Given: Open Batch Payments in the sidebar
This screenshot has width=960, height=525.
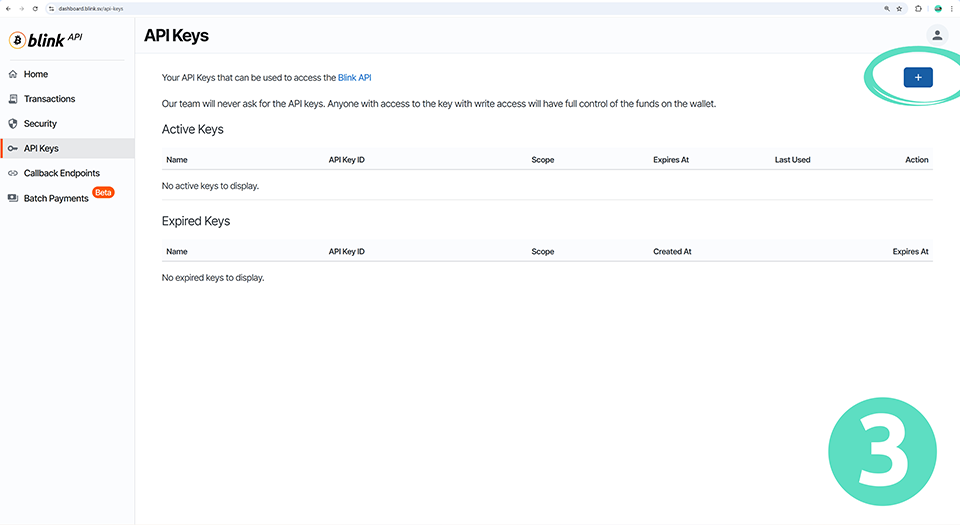Looking at the screenshot, I should pos(56,198).
